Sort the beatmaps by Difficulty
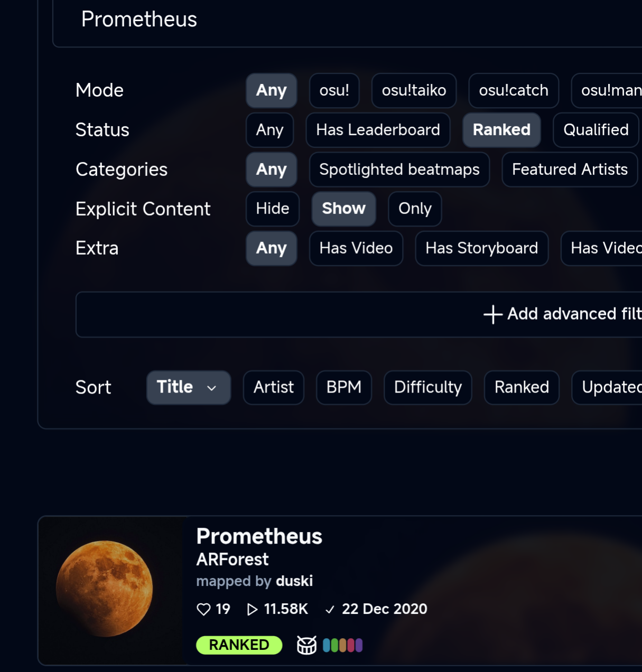This screenshot has height=672, width=642. 427,387
